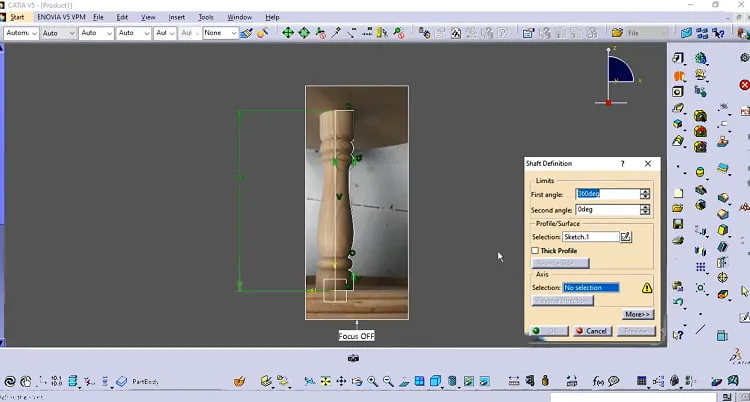Viewport: 750px width, 402px height.
Task: Click the More>> button in Shaft Definition
Action: pyautogui.click(x=638, y=314)
